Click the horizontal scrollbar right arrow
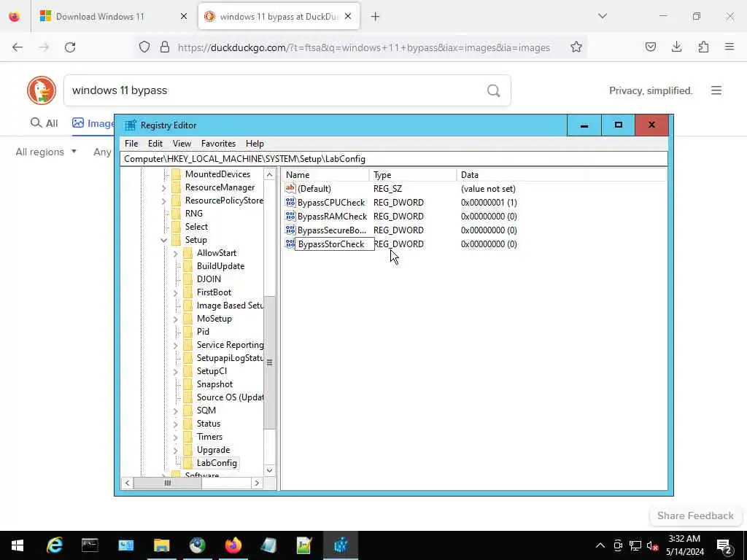 tap(257, 483)
